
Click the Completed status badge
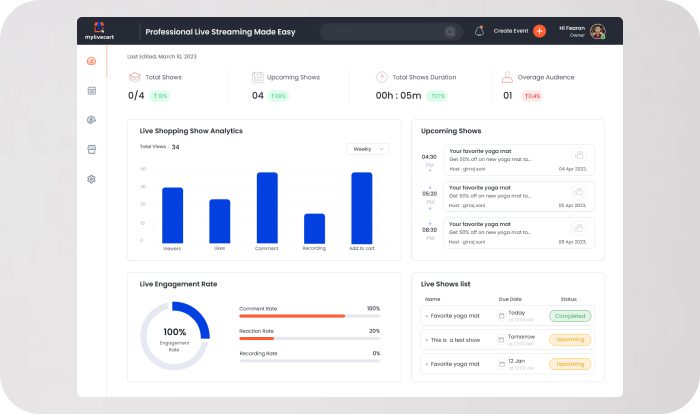pos(570,316)
